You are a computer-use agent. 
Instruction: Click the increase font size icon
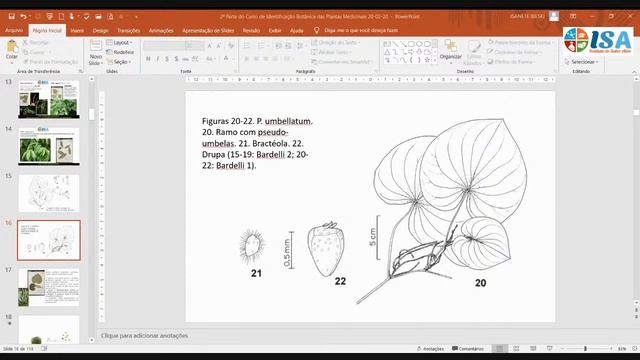click(x=210, y=46)
